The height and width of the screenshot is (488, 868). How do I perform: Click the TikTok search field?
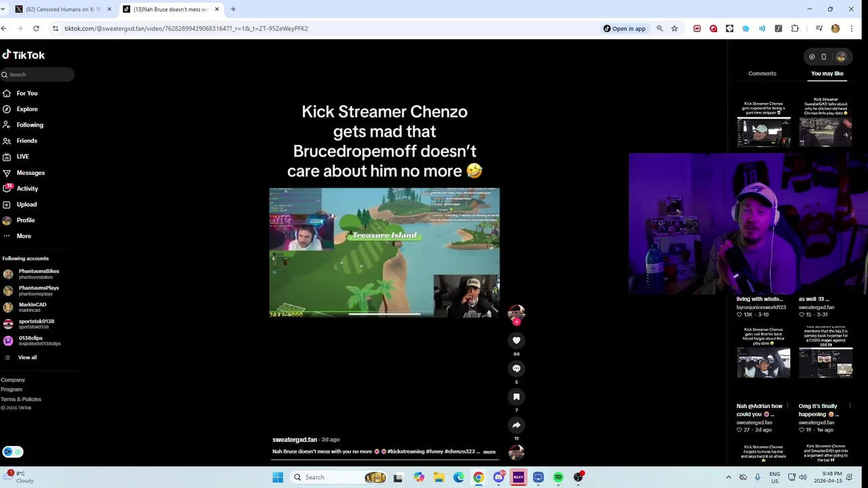pos(37,75)
